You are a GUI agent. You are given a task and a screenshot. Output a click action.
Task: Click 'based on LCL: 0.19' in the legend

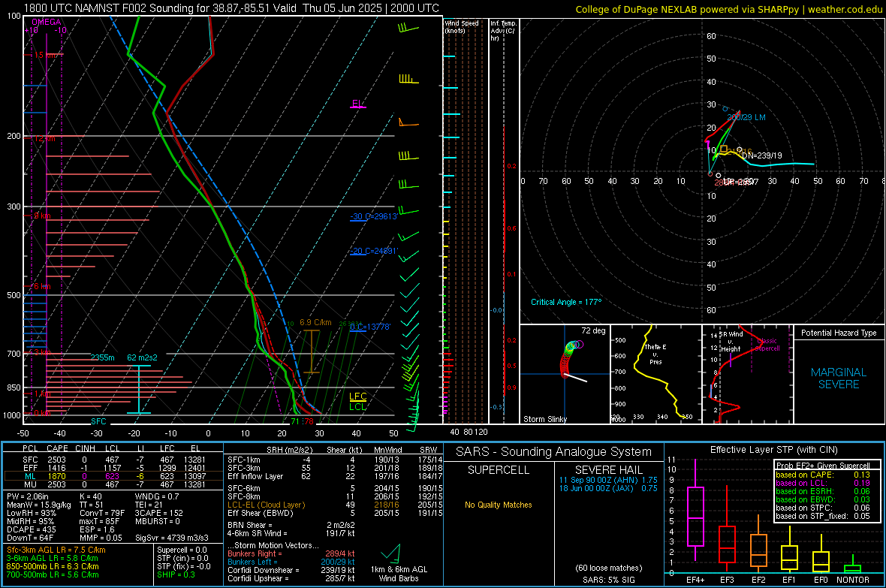[823, 483]
